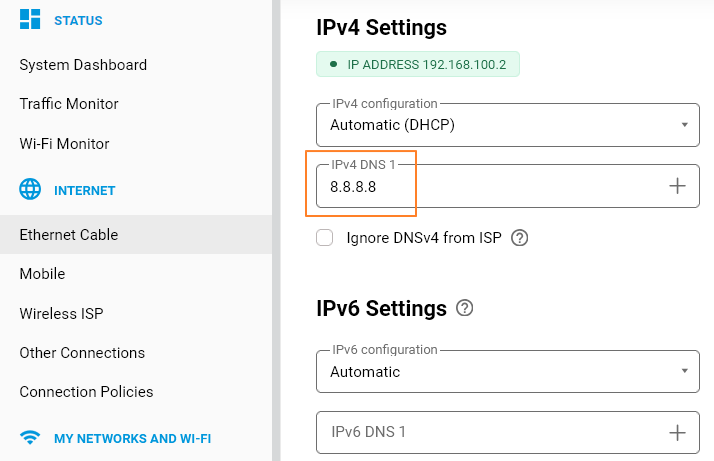The width and height of the screenshot is (714, 461).
Task: Open System Dashboard page
Action: (83, 65)
